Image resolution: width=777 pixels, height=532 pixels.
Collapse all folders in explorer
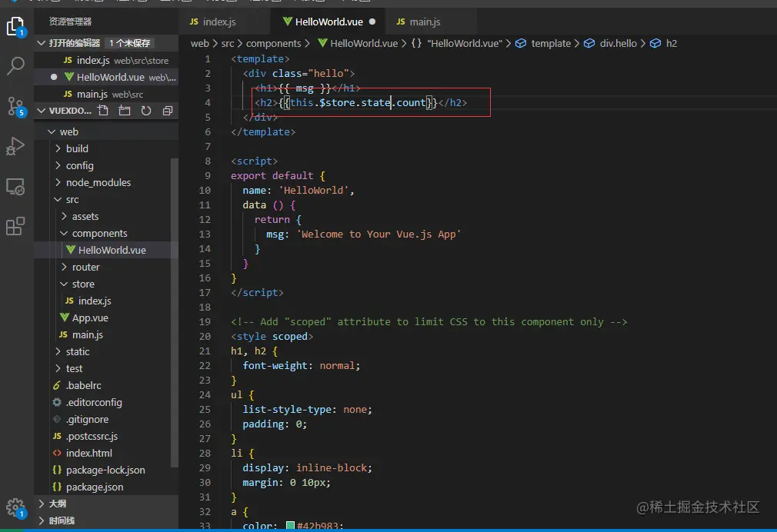click(x=168, y=111)
